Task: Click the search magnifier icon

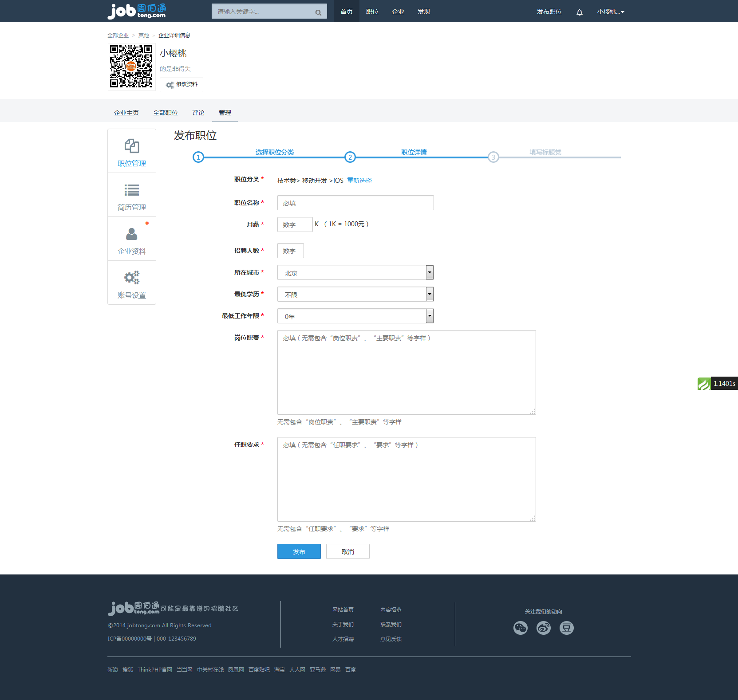Action: click(318, 12)
